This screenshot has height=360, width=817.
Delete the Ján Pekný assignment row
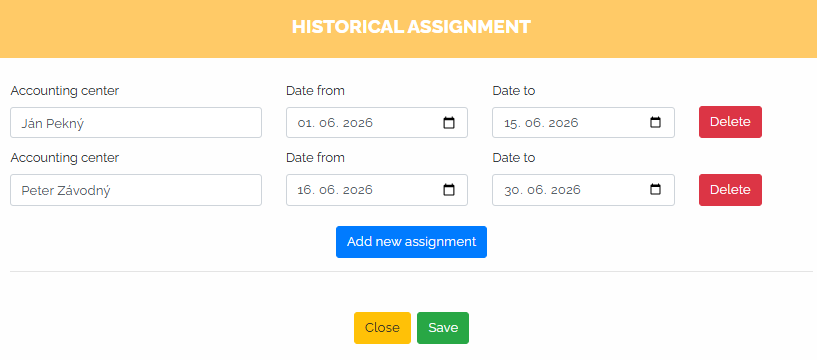click(730, 122)
